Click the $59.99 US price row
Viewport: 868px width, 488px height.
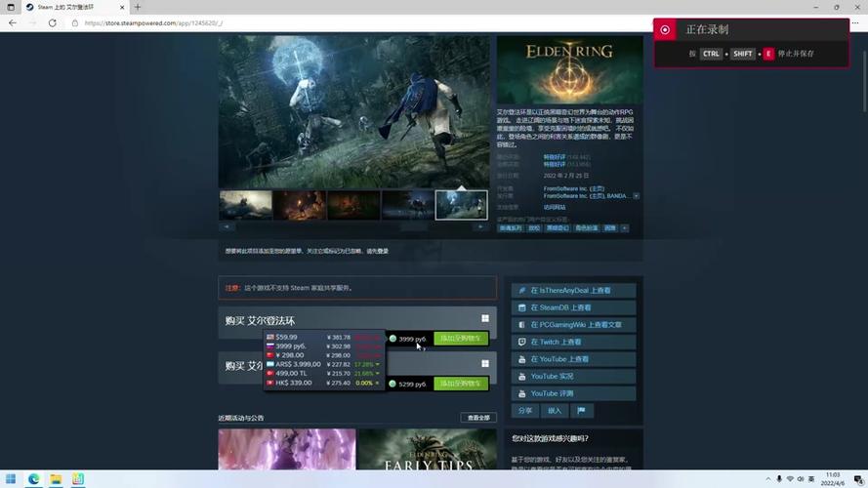click(324, 337)
